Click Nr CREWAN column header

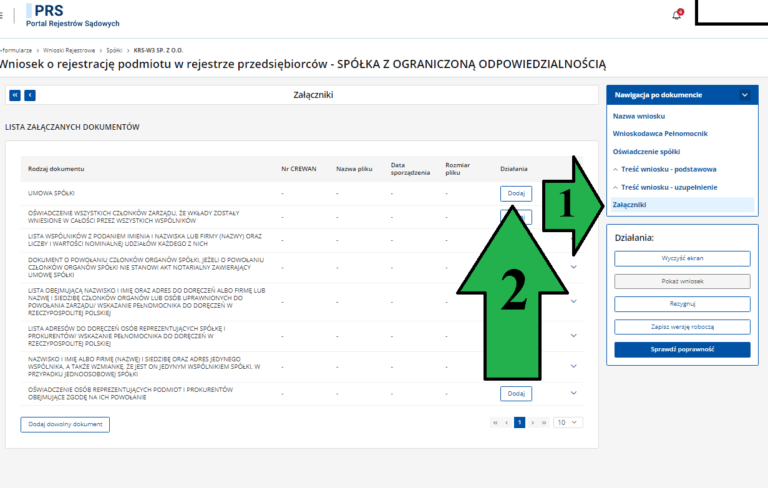[299, 169]
